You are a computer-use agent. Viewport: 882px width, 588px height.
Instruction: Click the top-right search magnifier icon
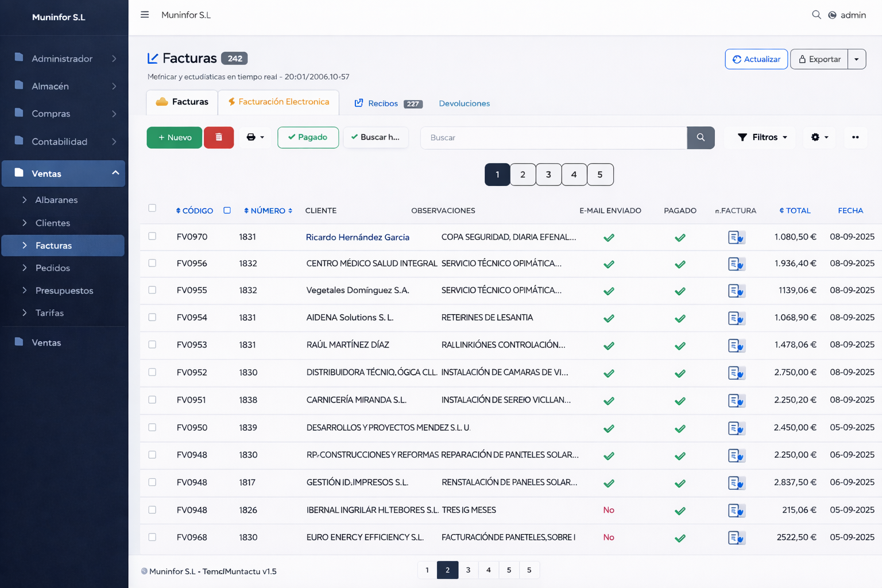tap(816, 15)
